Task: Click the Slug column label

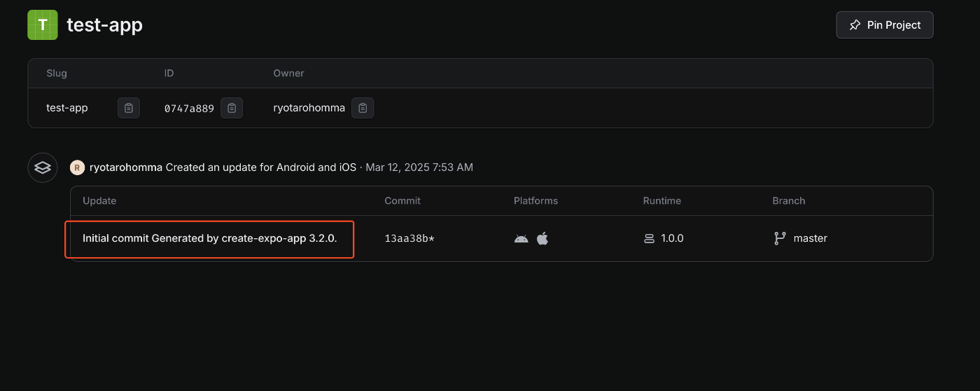Action: point(57,73)
